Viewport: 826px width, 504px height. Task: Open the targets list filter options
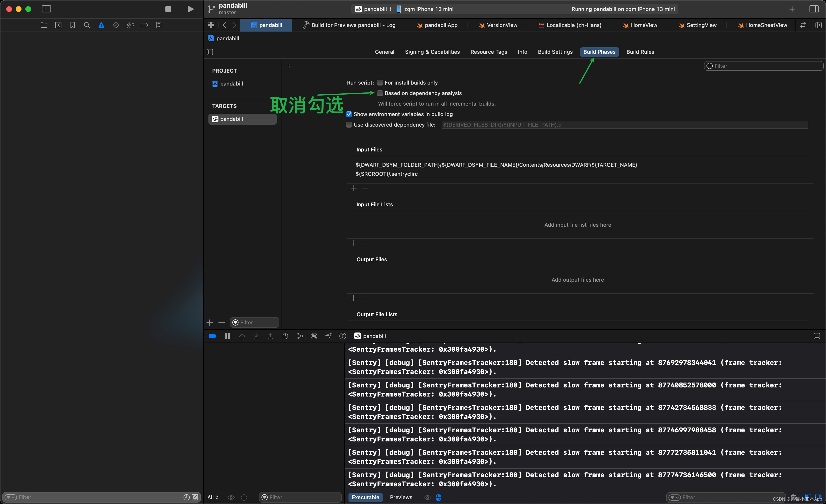tap(235, 323)
